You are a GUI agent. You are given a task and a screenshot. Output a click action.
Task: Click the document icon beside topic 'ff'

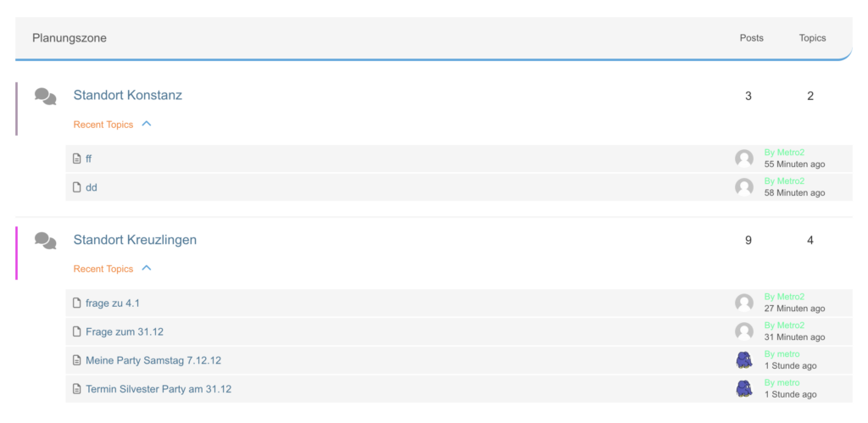(x=77, y=159)
